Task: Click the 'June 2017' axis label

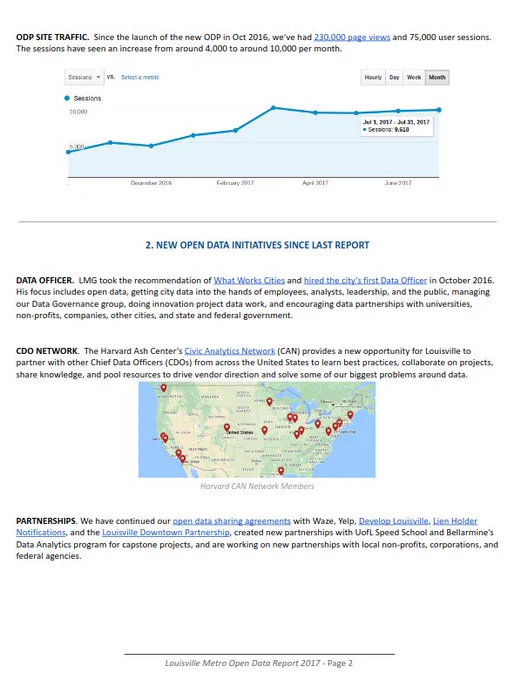Action: [398, 183]
